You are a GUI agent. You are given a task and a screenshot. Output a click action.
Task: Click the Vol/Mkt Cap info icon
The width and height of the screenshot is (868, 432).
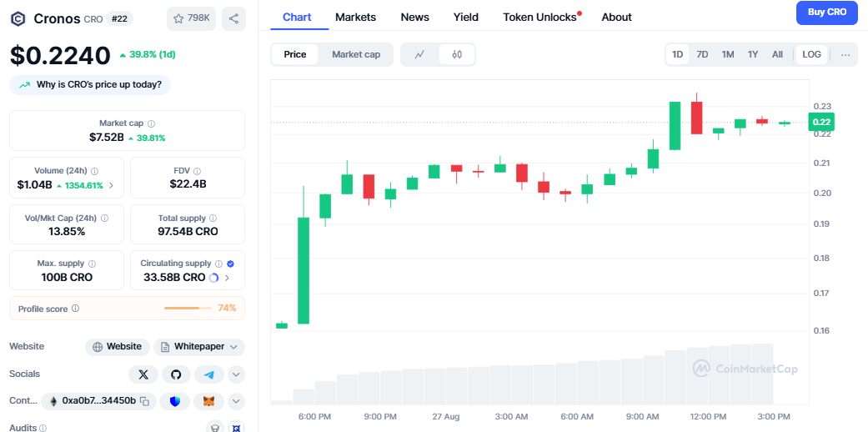(x=104, y=219)
